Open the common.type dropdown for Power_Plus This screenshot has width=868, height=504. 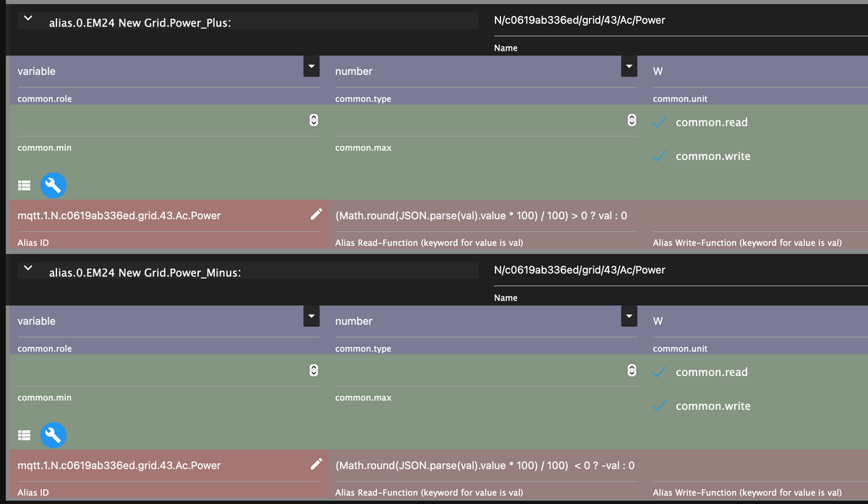pyautogui.click(x=629, y=67)
